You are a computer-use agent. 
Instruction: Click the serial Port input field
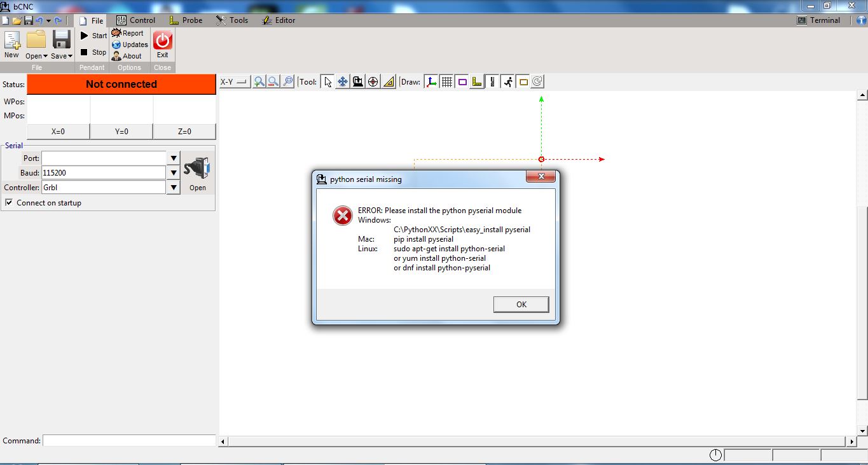point(104,158)
